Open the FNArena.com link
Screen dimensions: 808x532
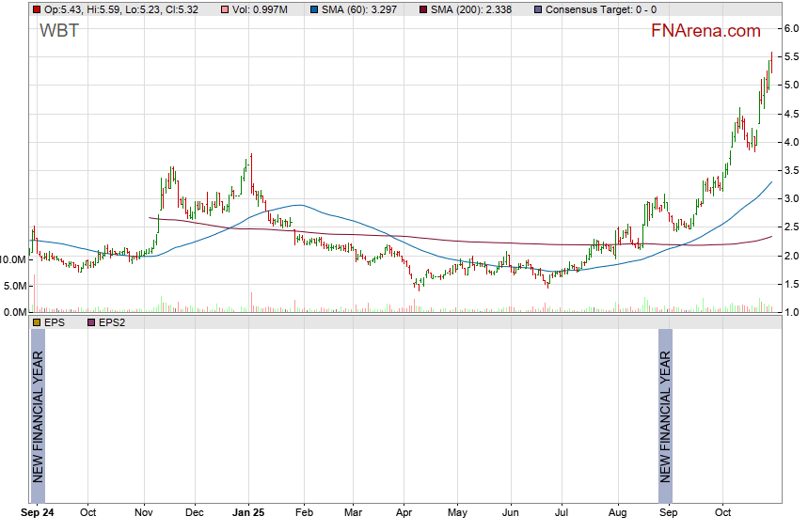pos(705,31)
